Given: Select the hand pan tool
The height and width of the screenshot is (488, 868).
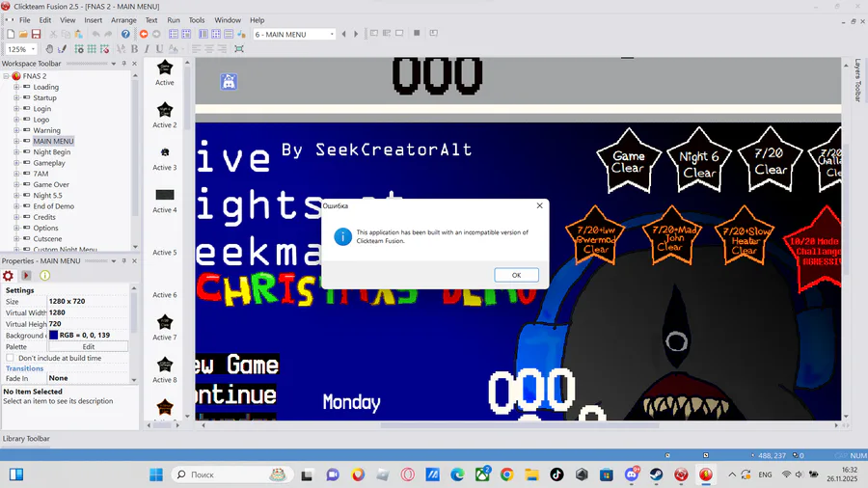Looking at the screenshot, I should coord(49,49).
